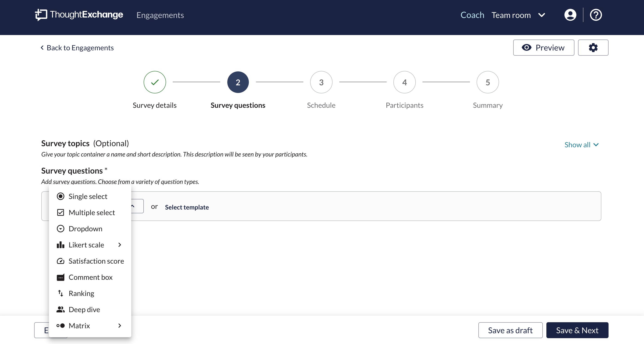Click the Participants step label
This screenshot has width=644, height=344.
pos(405,105)
